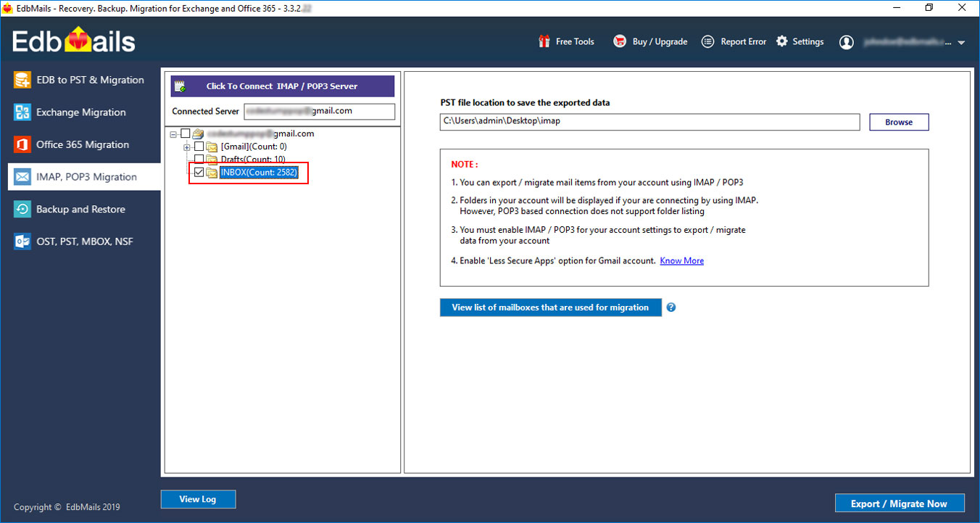
Task: Click the Connected Server field
Action: click(x=320, y=111)
